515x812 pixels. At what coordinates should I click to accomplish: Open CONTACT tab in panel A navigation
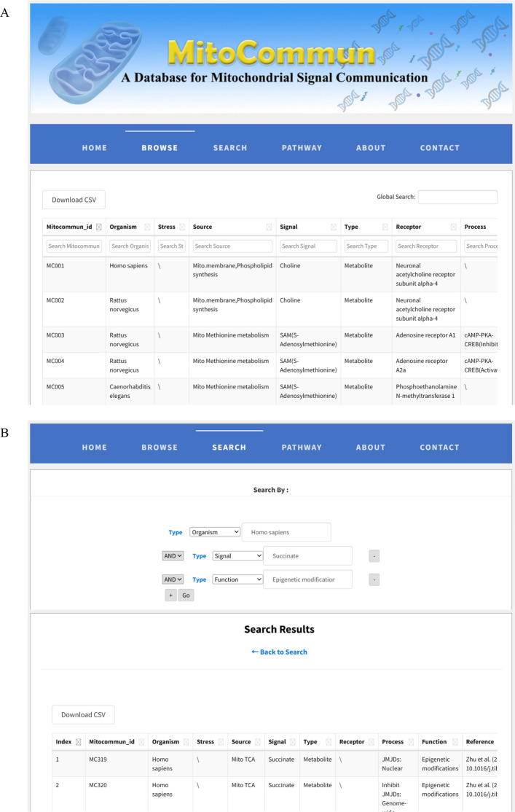(x=439, y=147)
